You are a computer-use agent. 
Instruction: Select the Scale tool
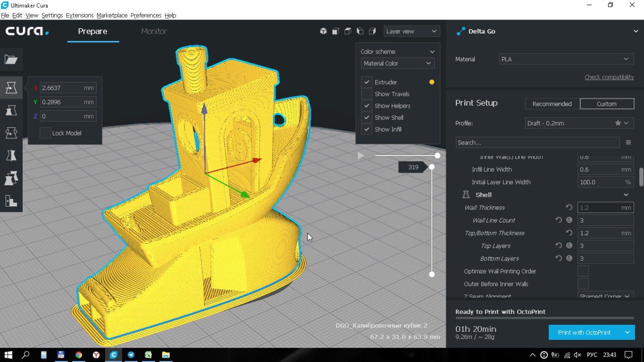tap(11, 110)
